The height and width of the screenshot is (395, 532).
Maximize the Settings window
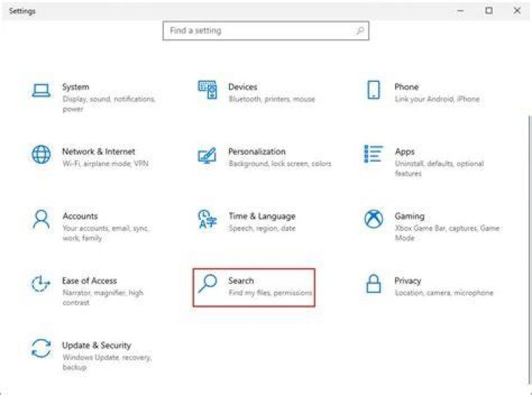(x=489, y=11)
